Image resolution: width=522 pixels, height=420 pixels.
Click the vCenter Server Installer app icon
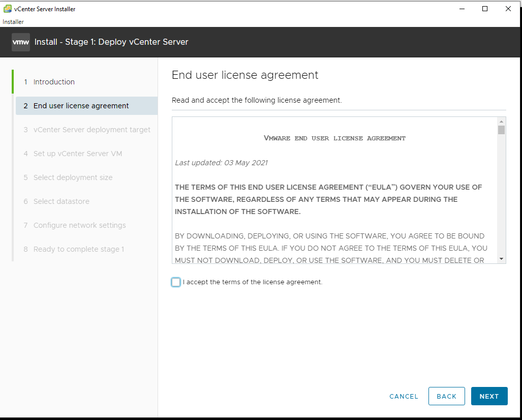(7, 9)
